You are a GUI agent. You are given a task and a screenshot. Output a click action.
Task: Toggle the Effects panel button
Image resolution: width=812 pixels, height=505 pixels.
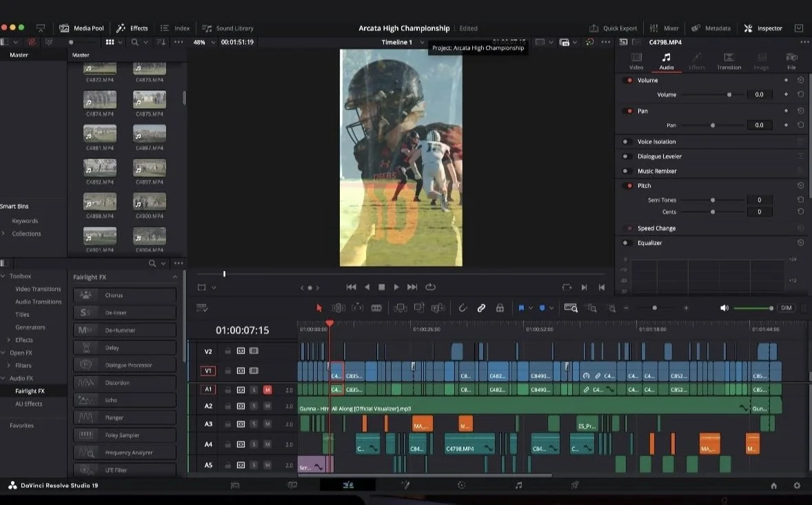pos(132,28)
